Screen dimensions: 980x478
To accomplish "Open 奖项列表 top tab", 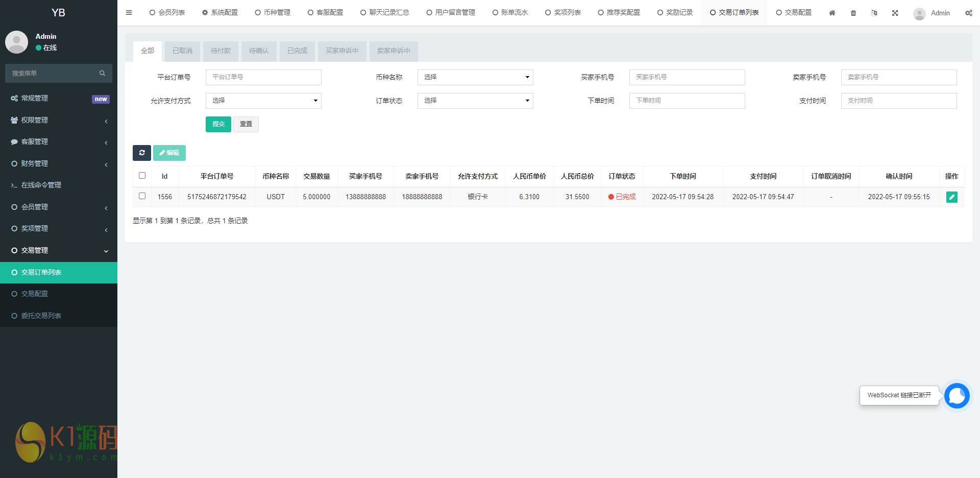I will coord(563,13).
